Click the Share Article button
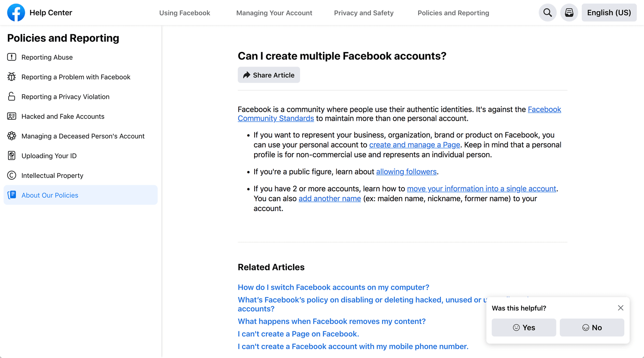Viewport: 644px width, 358px height. 269,75
